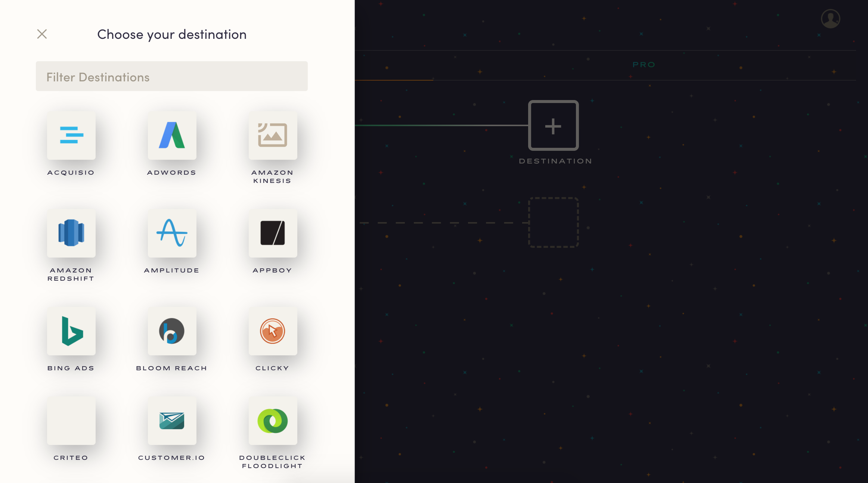Click the BLOOM REACH label
Screen dimensions: 868x483
coord(172,368)
